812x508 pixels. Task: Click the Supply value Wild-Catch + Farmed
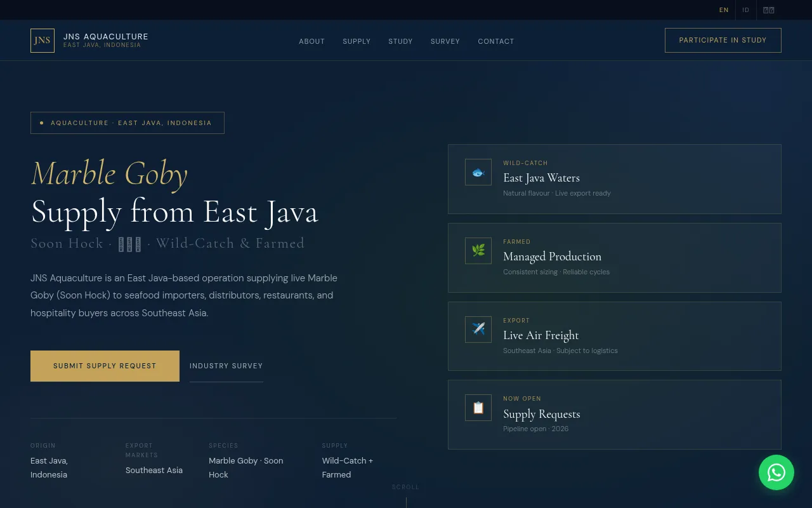348,467
